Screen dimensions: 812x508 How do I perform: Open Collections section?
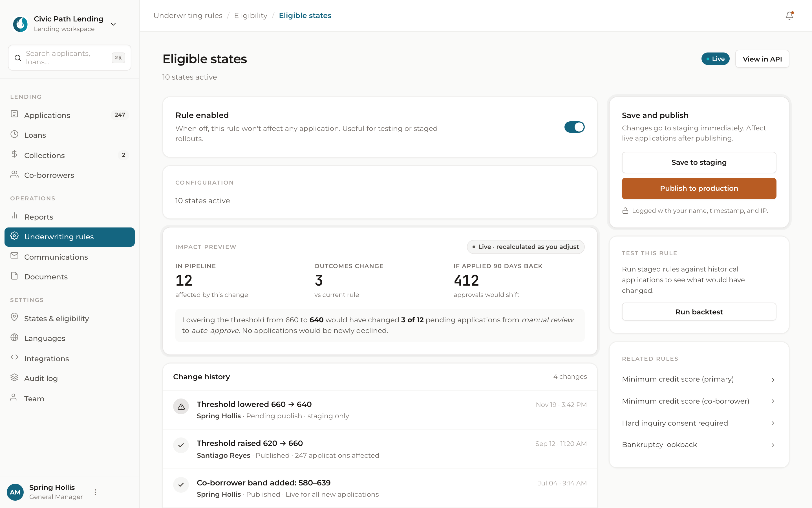click(x=70, y=155)
